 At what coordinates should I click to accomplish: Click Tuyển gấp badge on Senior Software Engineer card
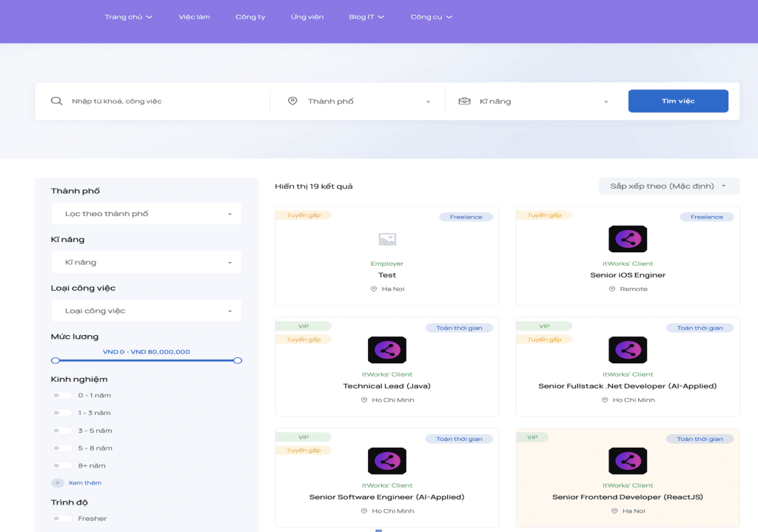click(303, 451)
